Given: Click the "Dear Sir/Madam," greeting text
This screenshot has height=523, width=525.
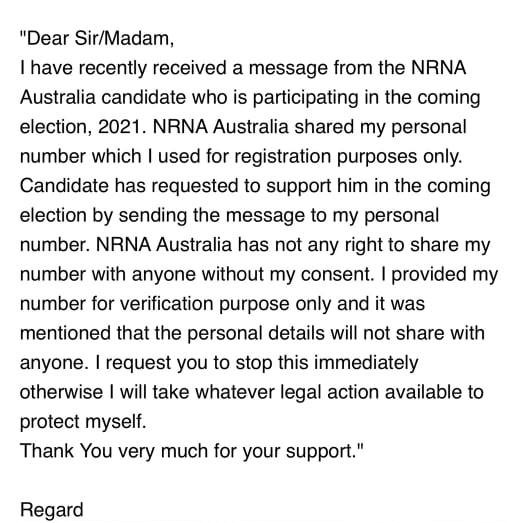Looking at the screenshot, I should [97, 39].
